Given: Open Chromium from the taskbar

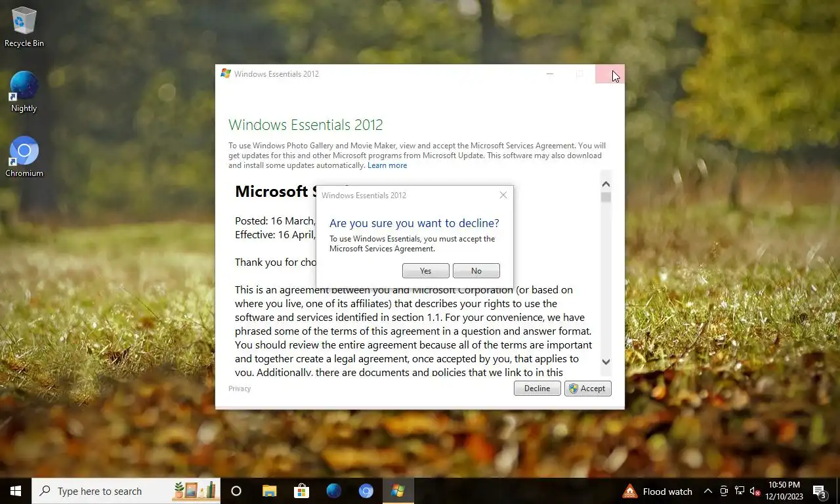Looking at the screenshot, I should 366,491.
